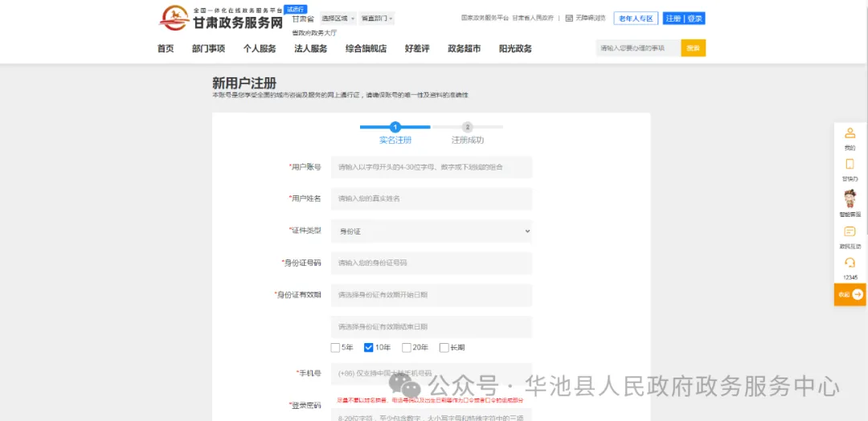
Task: Click the 12345 hotline headset icon
Action: tap(850, 262)
